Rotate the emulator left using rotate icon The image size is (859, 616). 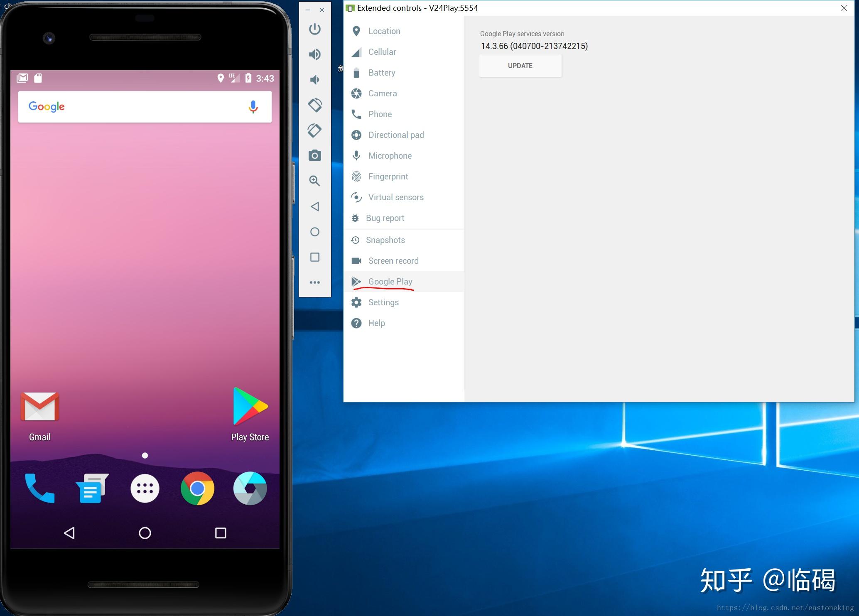314,105
